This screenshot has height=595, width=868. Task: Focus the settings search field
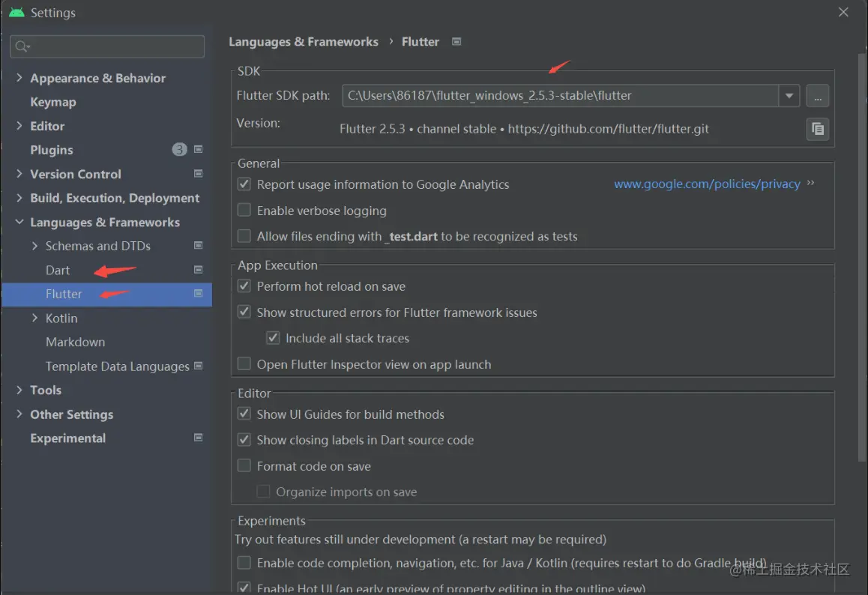(x=112, y=46)
